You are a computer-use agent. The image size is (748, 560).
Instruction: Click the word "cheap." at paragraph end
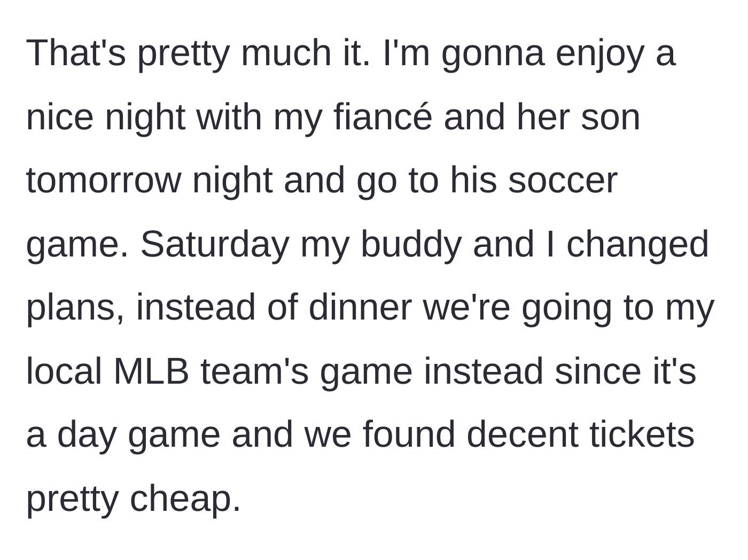pyautogui.click(x=185, y=498)
